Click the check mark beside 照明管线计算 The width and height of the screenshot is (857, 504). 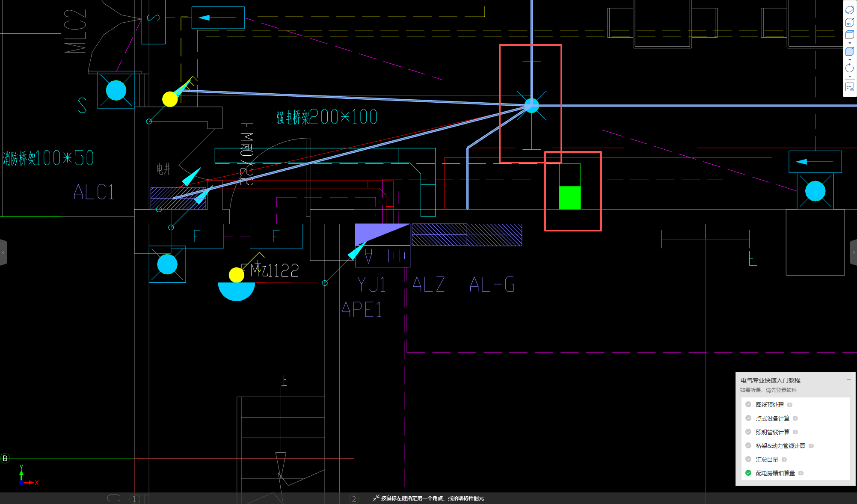pos(748,432)
